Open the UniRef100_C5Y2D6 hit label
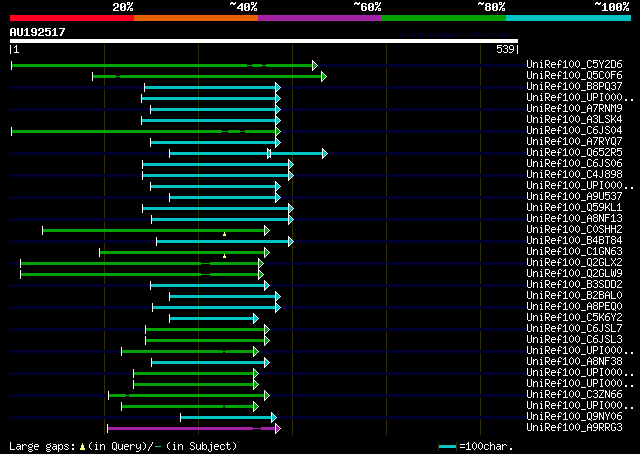This screenshot has width=640, height=454. coord(574,65)
